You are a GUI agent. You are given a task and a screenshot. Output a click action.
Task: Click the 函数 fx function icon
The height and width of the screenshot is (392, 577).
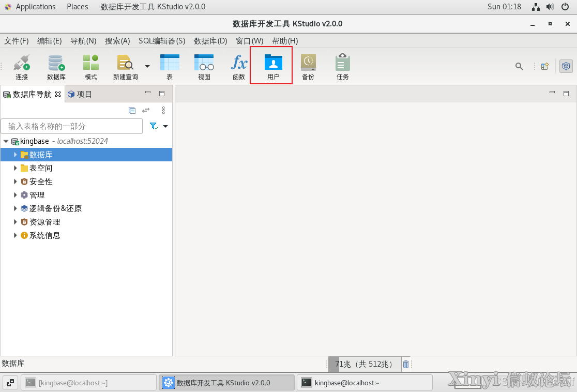click(x=239, y=66)
